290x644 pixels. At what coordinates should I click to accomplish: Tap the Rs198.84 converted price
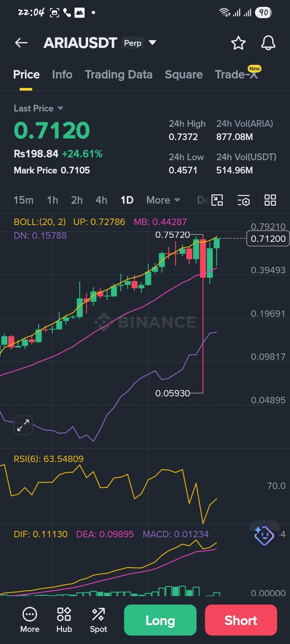tap(36, 154)
